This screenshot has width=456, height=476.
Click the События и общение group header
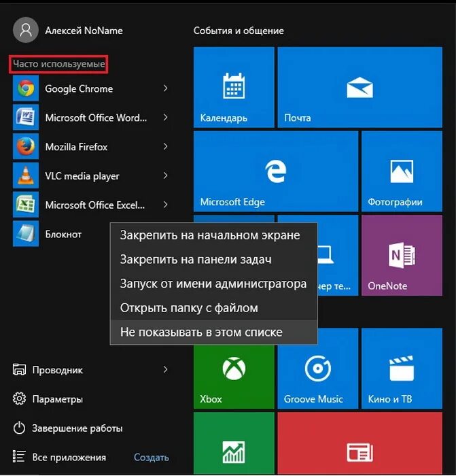(239, 31)
